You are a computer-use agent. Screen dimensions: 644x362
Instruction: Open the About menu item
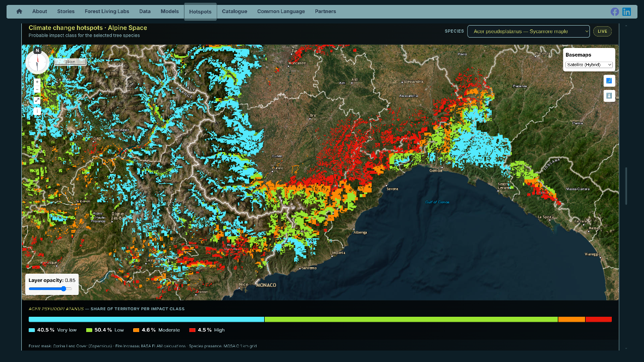coord(39,11)
